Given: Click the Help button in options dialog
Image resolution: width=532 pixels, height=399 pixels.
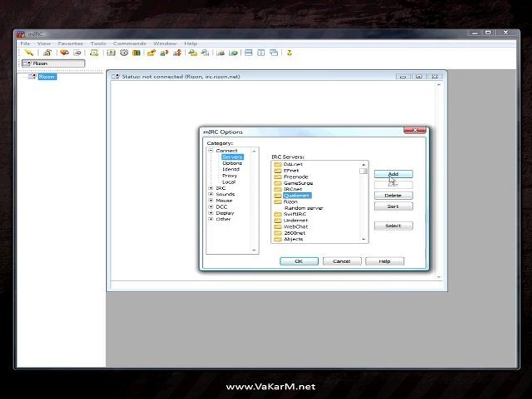Looking at the screenshot, I should [385, 261].
